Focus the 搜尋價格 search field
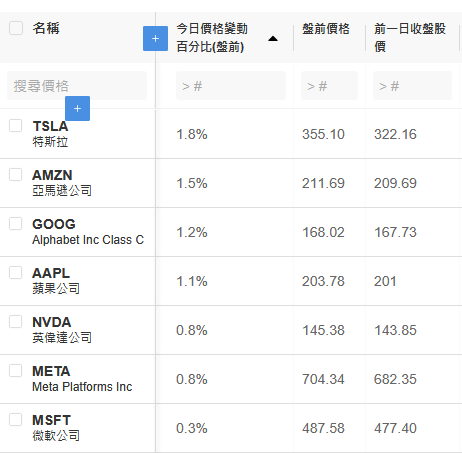462x453 pixels. tap(77, 86)
